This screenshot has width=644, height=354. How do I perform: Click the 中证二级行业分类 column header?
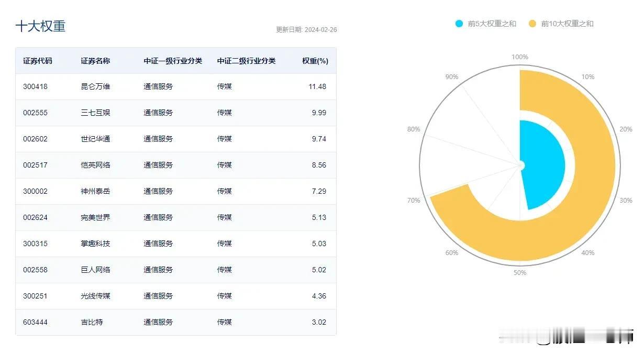coord(246,61)
